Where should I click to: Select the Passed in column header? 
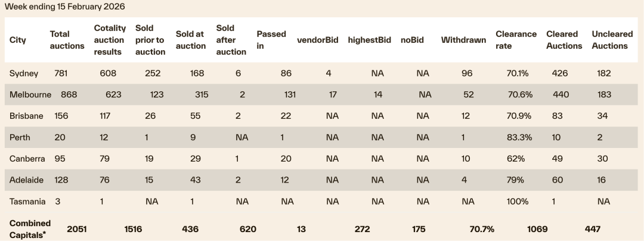tap(271, 40)
